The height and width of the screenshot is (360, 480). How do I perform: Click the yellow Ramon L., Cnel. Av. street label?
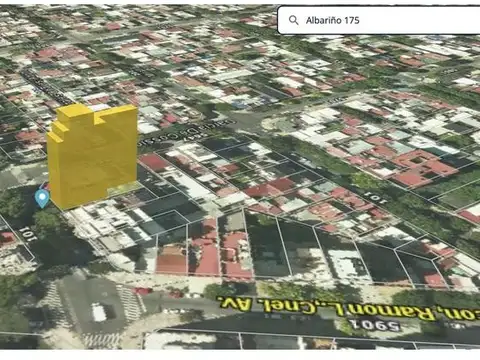[348, 307]
